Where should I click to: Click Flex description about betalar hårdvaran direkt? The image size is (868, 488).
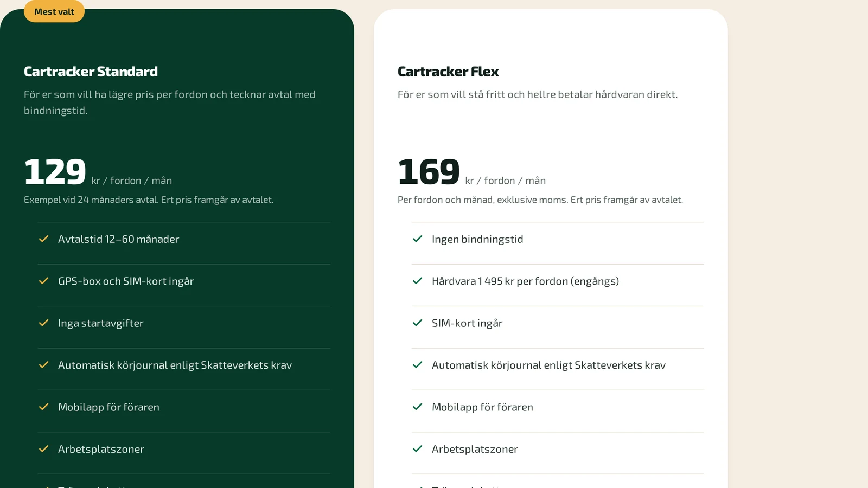538,94
